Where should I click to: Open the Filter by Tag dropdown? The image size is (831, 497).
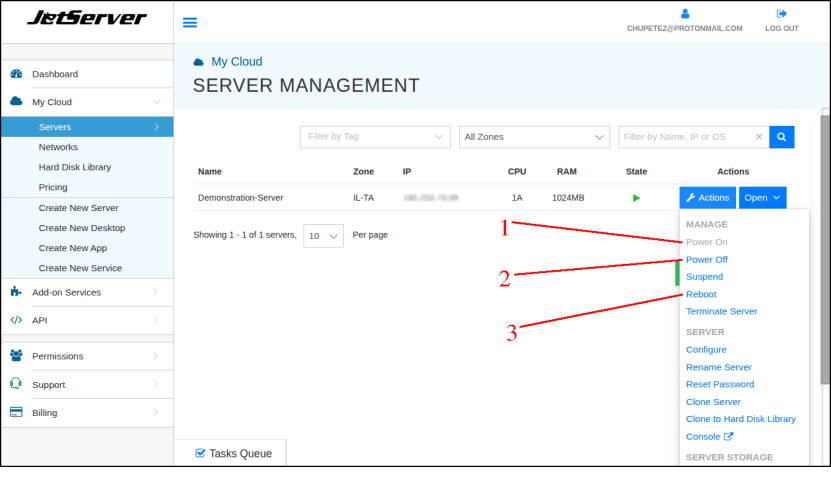(x=375, y=137)
